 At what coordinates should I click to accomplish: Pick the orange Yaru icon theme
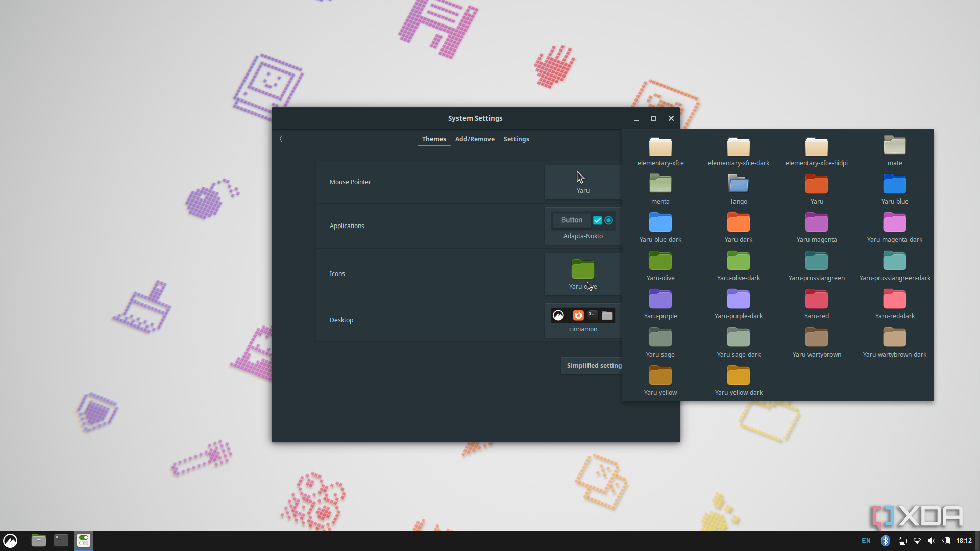click(817, 190)
